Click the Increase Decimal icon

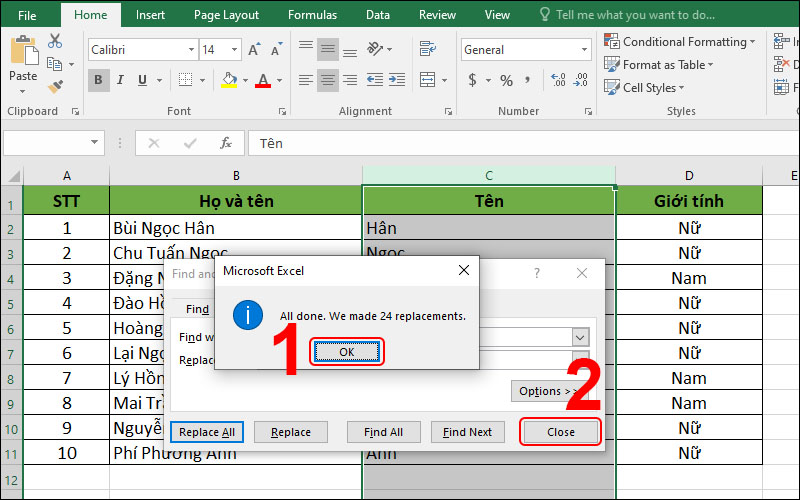coord(559,80)
